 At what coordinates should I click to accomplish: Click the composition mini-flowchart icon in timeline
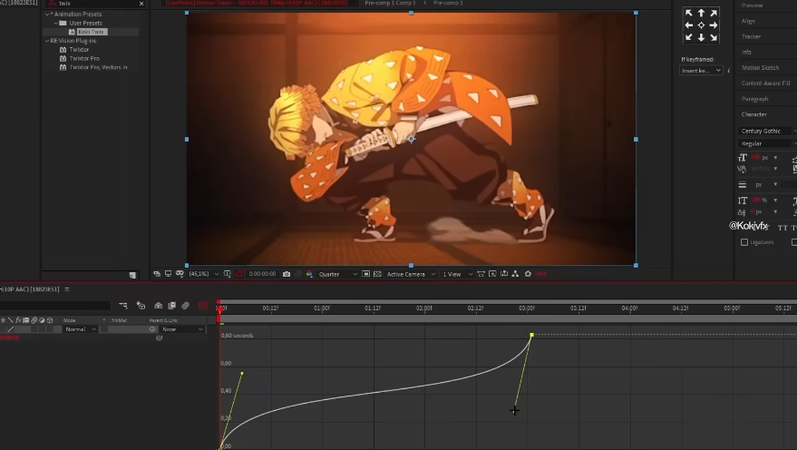tap(123, 306)
